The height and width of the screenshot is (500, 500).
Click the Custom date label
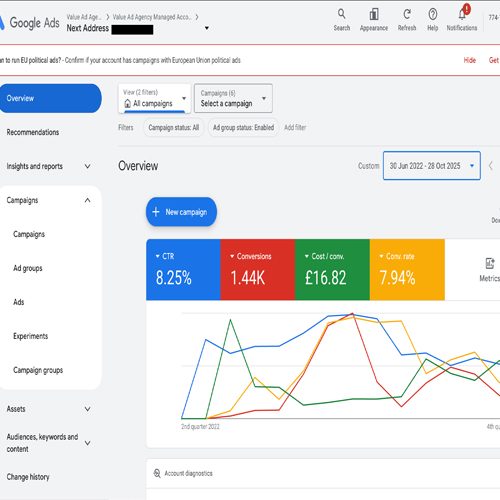369,166
